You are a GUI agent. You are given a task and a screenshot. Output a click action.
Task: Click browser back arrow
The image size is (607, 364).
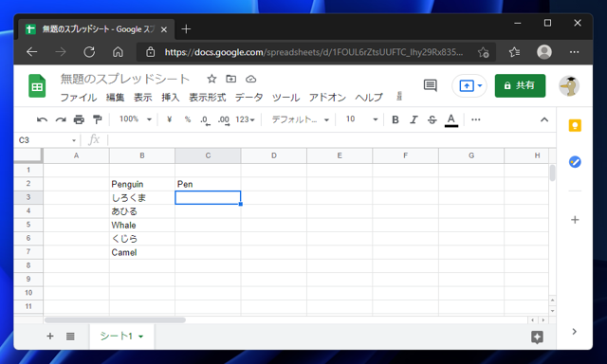click(31, 52)
